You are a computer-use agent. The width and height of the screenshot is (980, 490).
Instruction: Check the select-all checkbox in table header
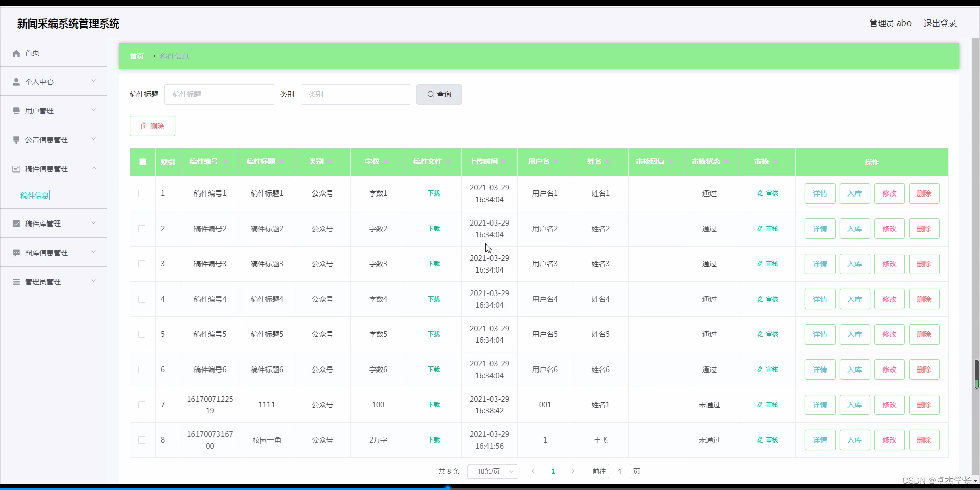click(x=142, y=162)
